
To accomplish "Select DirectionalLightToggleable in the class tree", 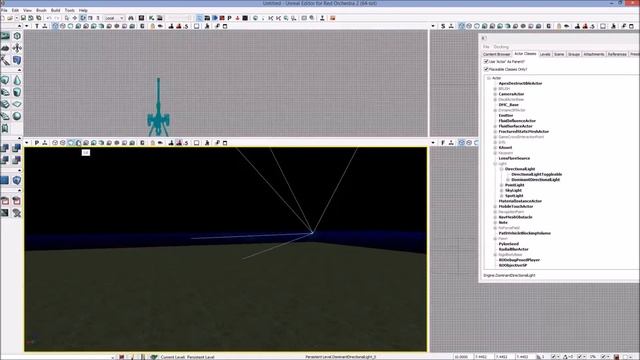I will point(537,174).
